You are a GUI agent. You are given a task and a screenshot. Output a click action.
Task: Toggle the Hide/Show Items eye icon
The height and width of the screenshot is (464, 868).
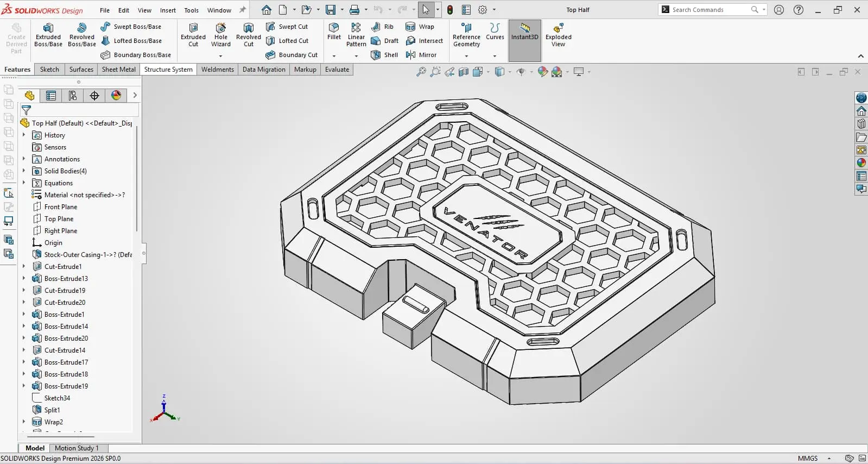(521, 72)
